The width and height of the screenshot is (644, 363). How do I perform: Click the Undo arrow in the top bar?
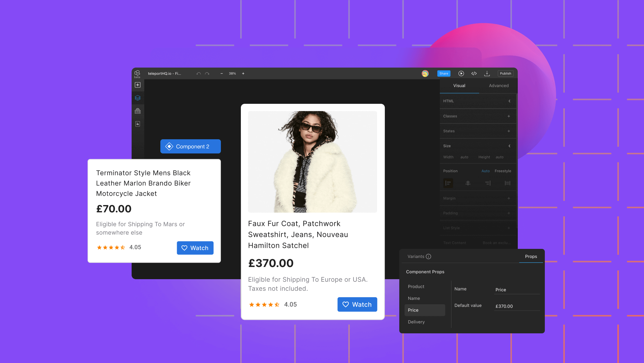pyautogui.click(x=198, y=74)
